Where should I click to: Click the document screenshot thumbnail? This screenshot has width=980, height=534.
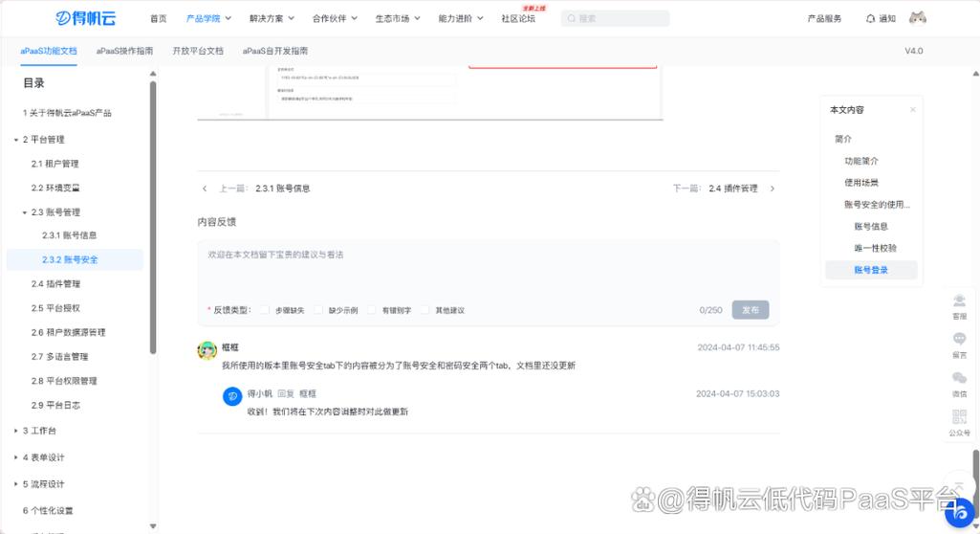430,92
